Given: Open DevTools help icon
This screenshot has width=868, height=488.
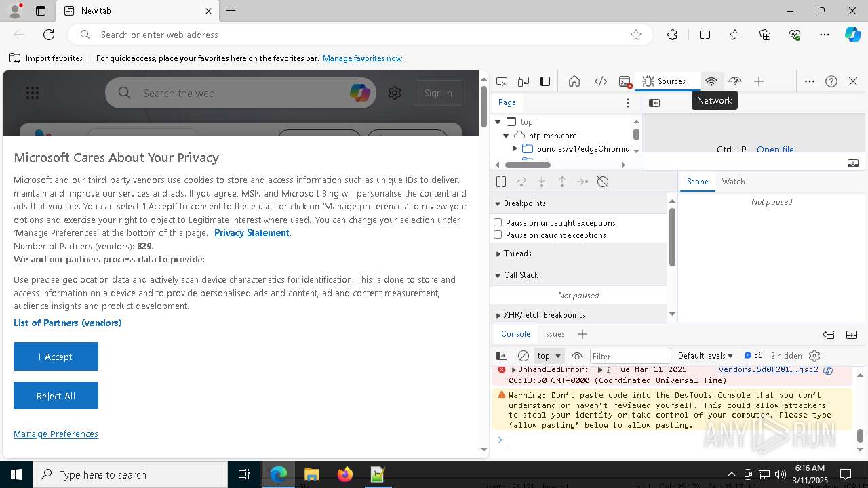Looking at the screenshot, I should [x=831, y=81].
